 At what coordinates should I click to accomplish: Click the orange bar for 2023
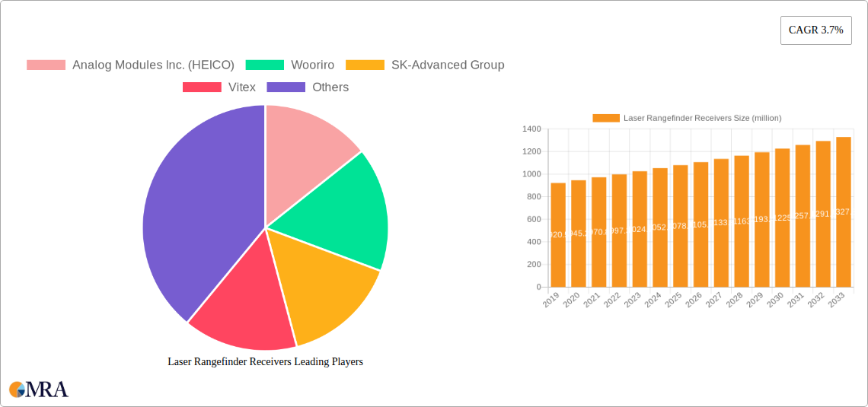[640, 229]
